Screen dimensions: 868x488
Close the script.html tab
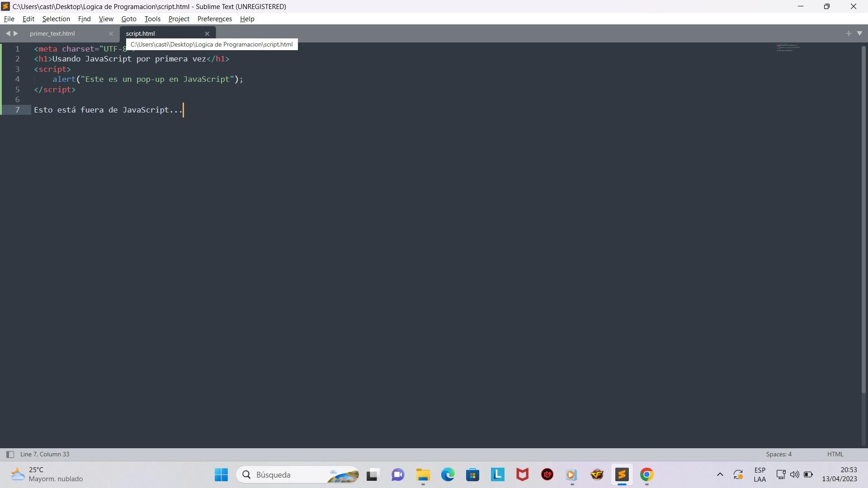(x=207, y=33)
